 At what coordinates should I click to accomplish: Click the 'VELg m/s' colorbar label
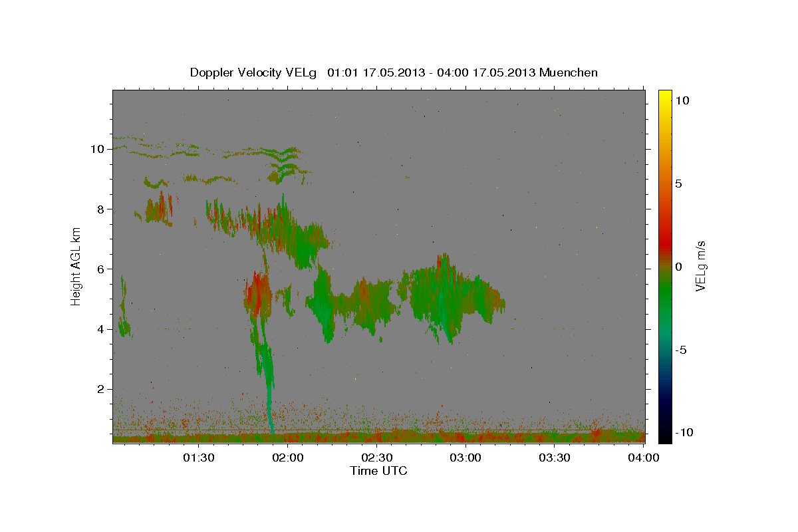pos(700,266)
